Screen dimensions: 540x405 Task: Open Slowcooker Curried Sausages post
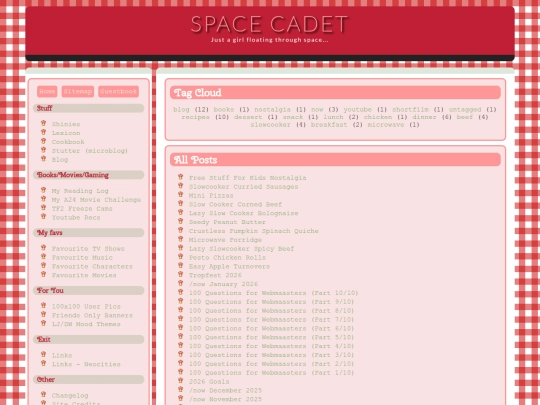(243, 187)
